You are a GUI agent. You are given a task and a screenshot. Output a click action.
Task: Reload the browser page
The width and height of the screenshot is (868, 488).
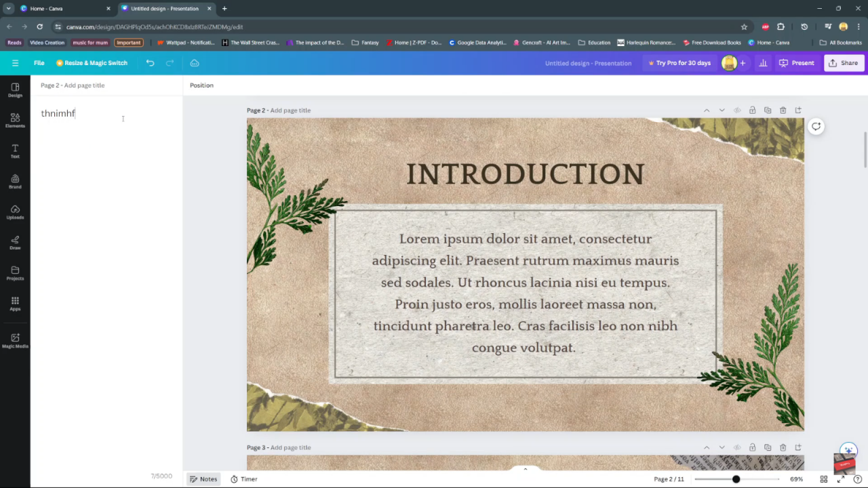tap(39, 26)
